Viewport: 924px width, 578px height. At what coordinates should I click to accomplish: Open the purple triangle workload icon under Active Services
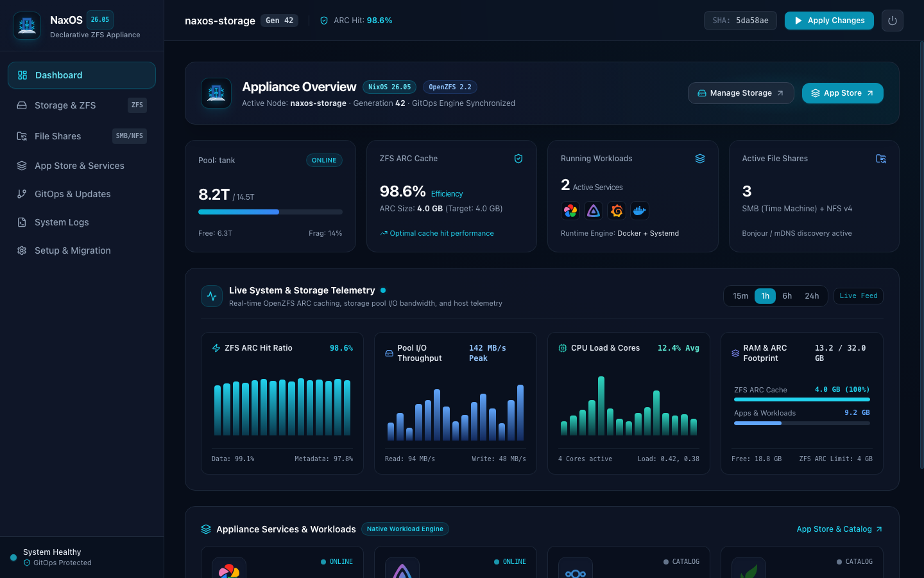(594, 211)
